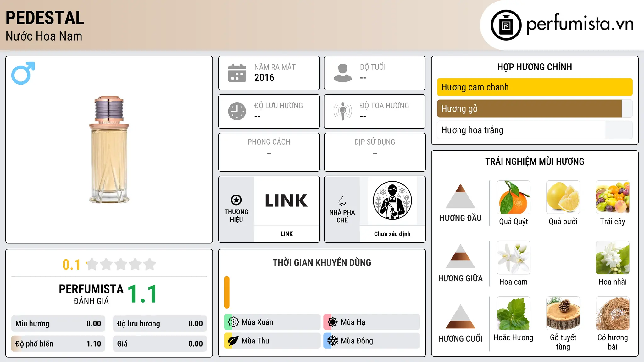The height and width of the screenshot is (362, 644).
Task: Click the Dịp sử dụng card
Action: pyautogui.click(x=375, y=152)
